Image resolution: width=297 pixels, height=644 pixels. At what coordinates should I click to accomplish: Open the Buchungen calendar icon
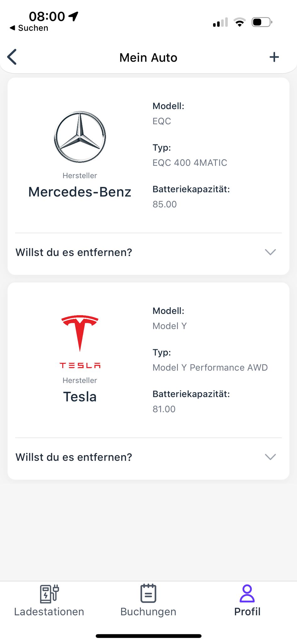click(148, 594)
